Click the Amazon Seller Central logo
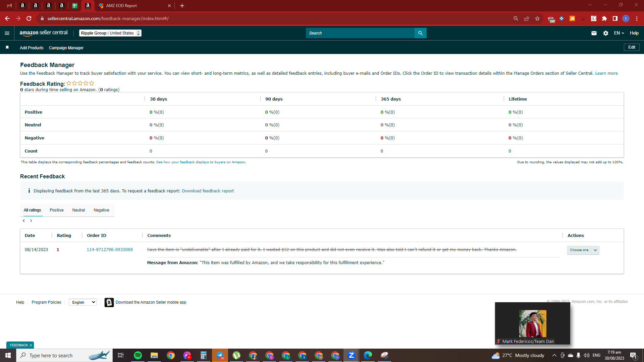The image size is (644, 362). (x=44, y=33)
